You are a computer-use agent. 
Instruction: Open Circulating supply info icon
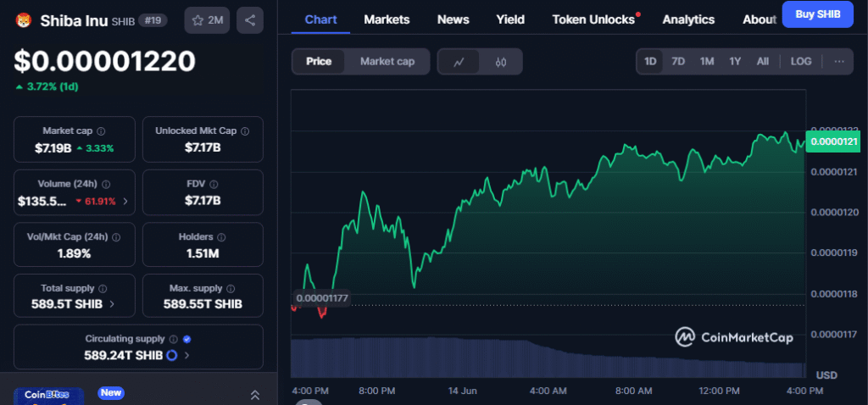click(173, 339)
